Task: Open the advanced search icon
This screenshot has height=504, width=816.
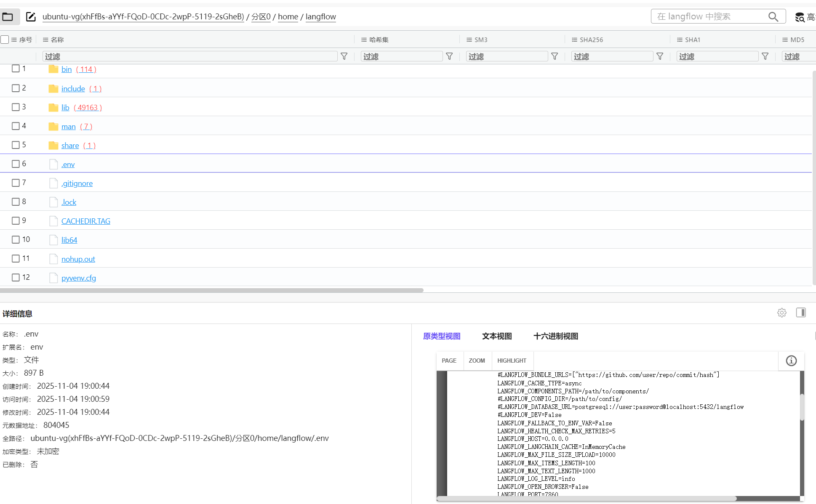Action: (800, 17)
